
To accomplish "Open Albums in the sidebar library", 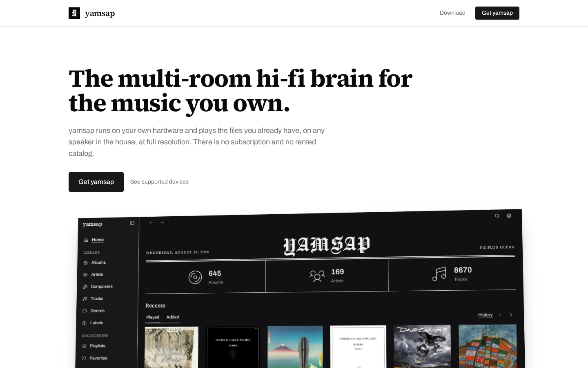I will [x=98, y=263].
